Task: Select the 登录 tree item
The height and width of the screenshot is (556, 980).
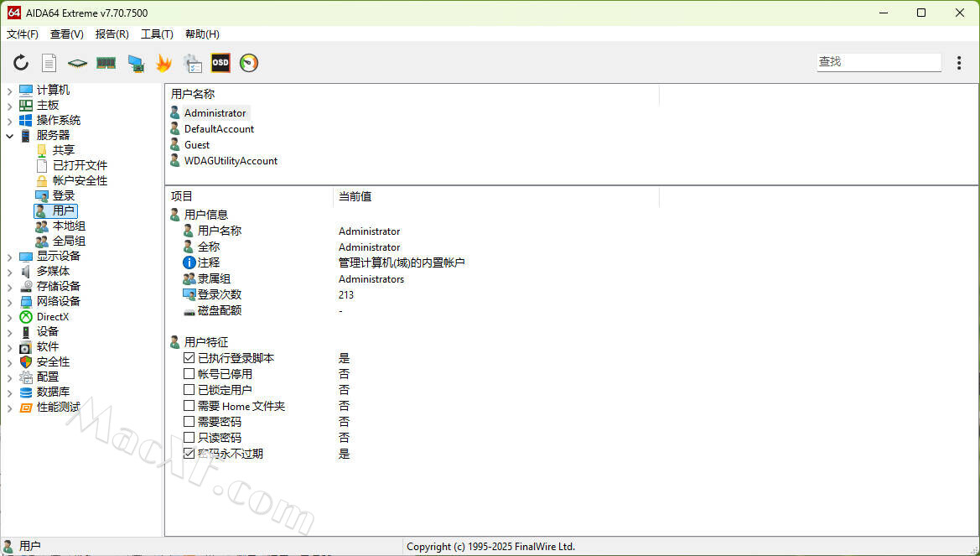Action: coord(64,195)
